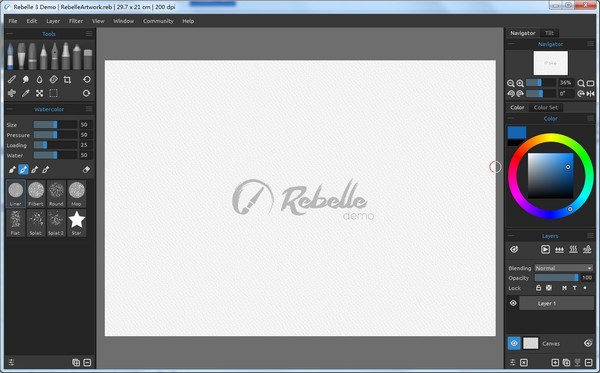Toggle Show Wet in Layers panel
Screen dimensions: 600x373
click(514, 249)
